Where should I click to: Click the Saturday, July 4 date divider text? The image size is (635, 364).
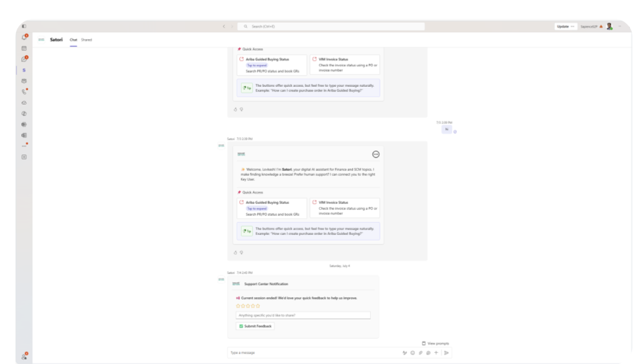point(339,266)
